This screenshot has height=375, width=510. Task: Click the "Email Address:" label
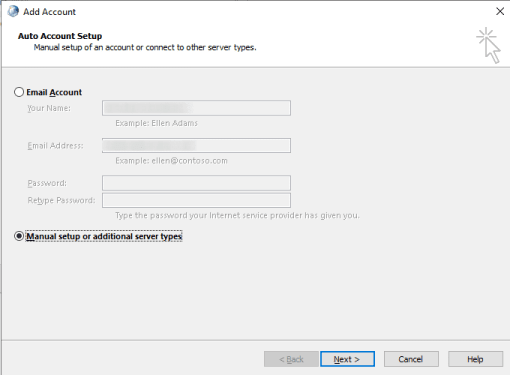point(55,146)
